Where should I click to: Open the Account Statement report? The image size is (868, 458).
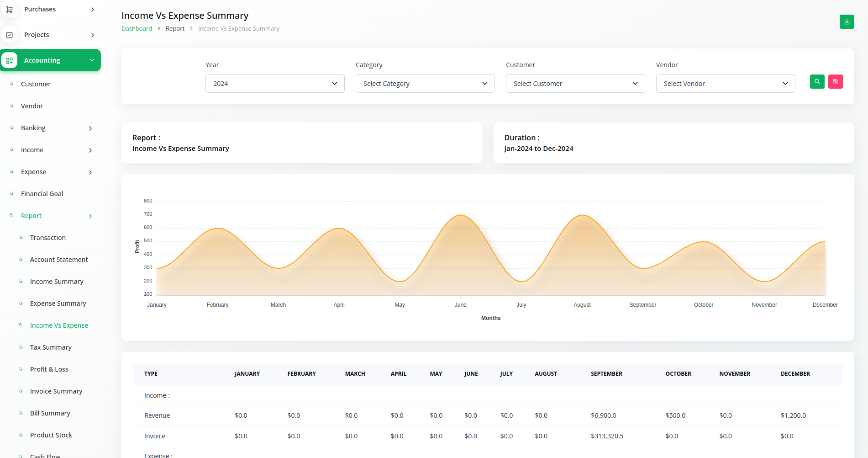coord(59,260)
